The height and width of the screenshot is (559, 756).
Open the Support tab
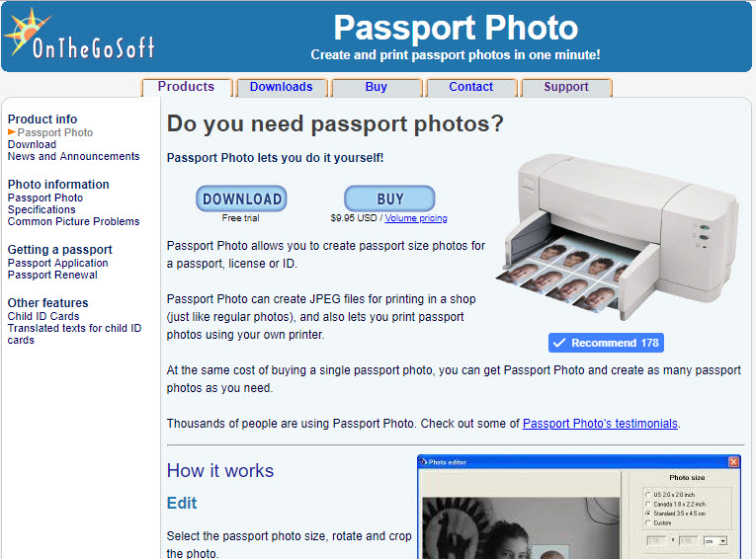tap(566, 87)
